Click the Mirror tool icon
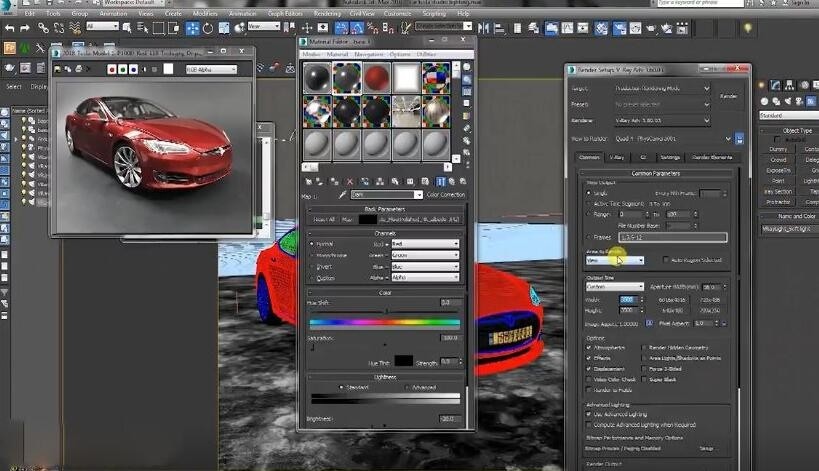Image resolution: width=819 pixels, height=471 pixels. pyautogui.click(x=484, y=28)
